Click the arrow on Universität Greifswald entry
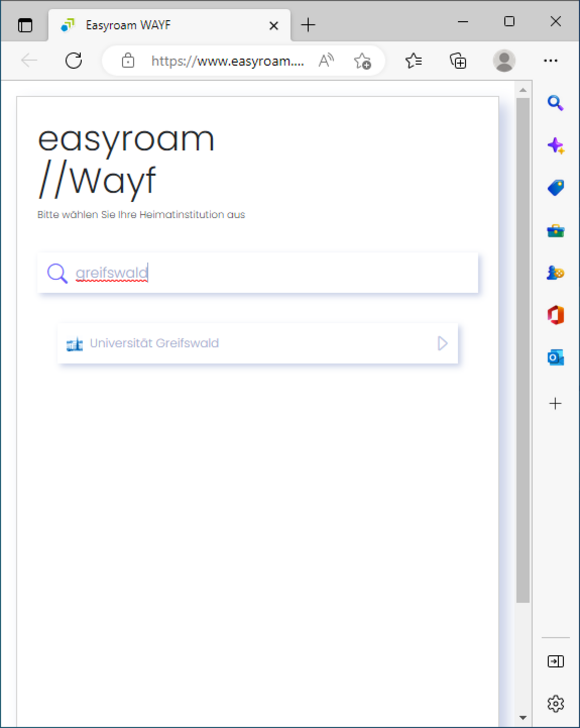 coord(442,343)
